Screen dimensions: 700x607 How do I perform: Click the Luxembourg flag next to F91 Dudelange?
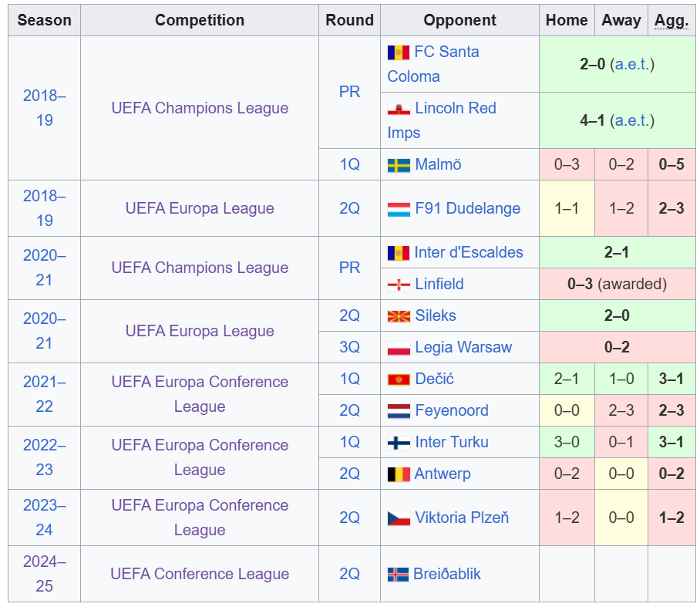[399, 209]
